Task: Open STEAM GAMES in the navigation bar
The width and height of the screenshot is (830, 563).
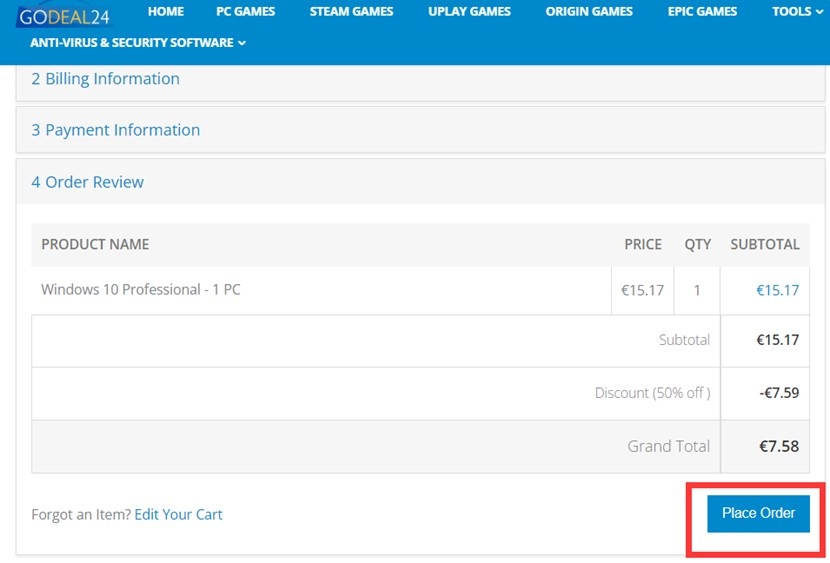Action: pyautogui.click(x=351, y=12)
